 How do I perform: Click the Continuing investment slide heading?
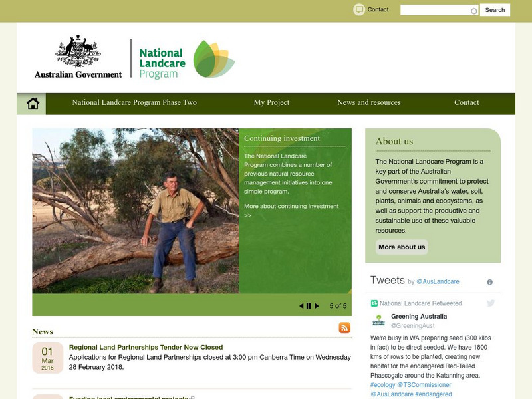coord(282,138)
